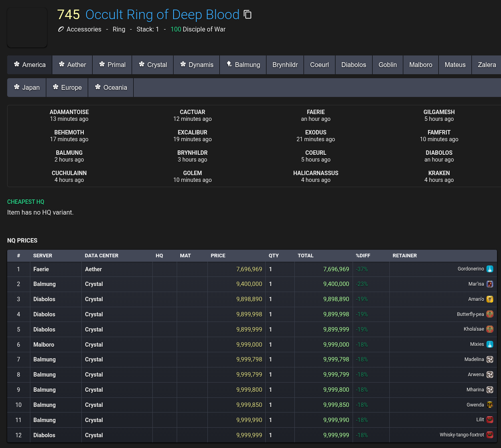Click Lilit's retainer town icon
The height and width of the screenshot is (448, 501).
[x=490, y=420]
